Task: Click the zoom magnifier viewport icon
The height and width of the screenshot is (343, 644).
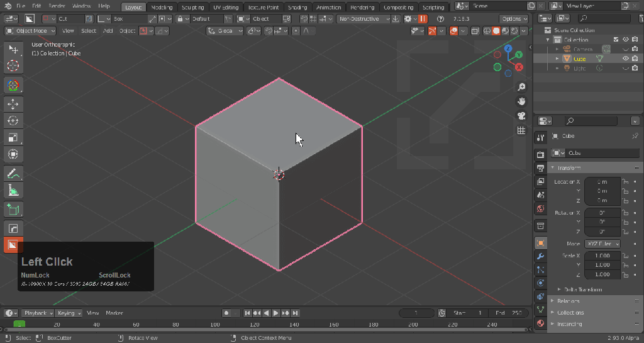Action: (521, 87)
